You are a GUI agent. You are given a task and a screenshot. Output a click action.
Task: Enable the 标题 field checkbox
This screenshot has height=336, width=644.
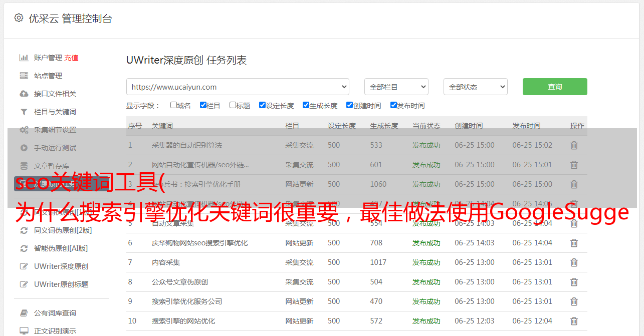click(233, 105)
